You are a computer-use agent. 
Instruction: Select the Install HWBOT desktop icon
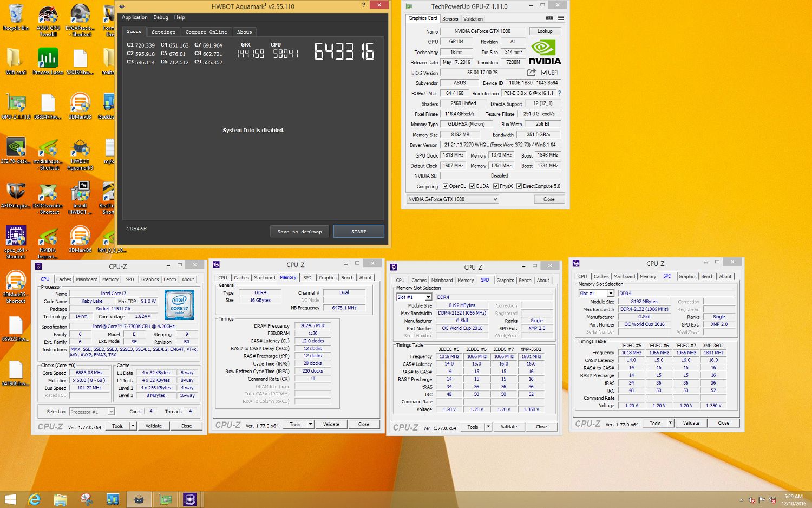(80, 198)
